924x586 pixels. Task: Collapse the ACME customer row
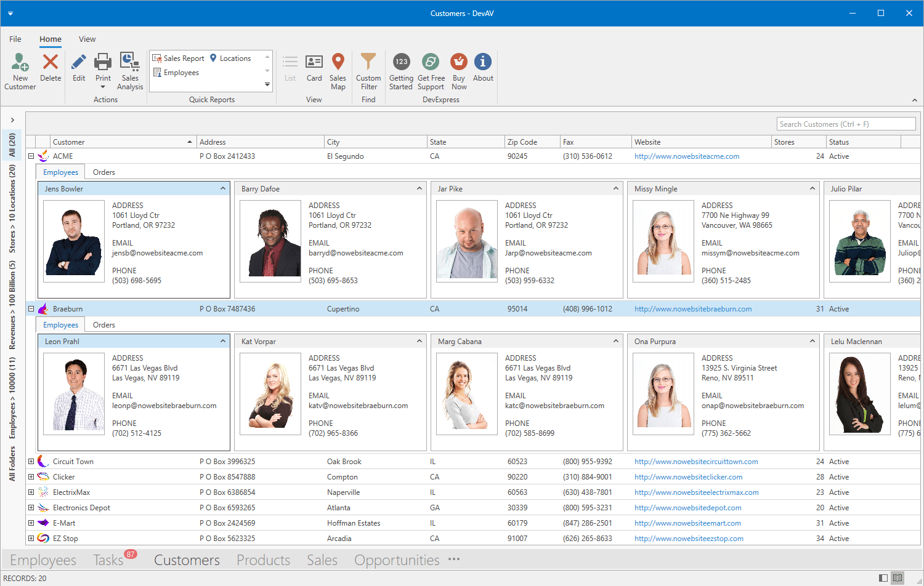31,156
